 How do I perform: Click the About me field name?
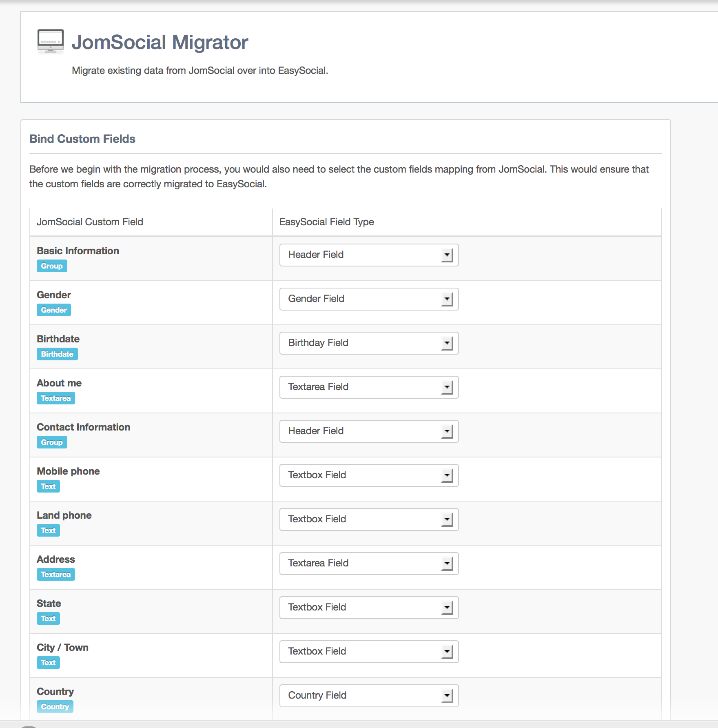59,383
